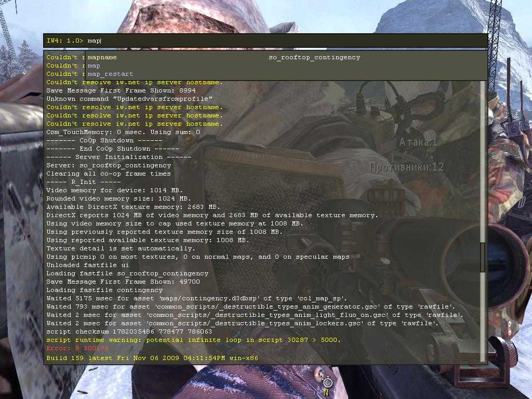Viewport: 532px width, 399px height.
Task: Click the "Противники:12" HUD counter
Action: 407,167
